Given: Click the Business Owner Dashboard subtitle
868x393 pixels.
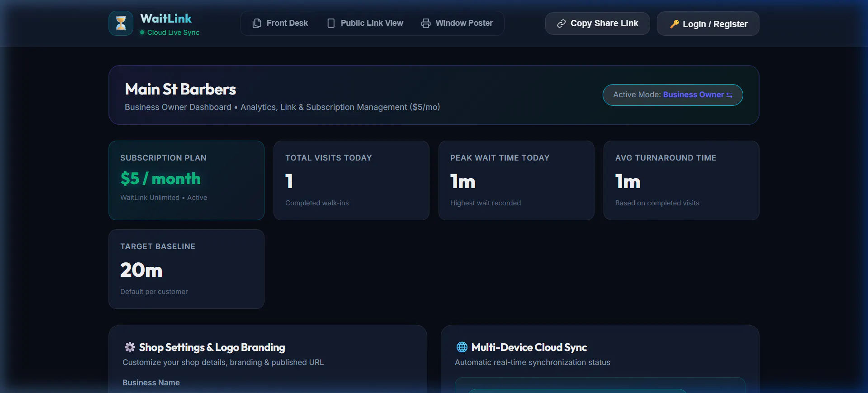Looking at the screenshot, I should click(x=282, y=107).
